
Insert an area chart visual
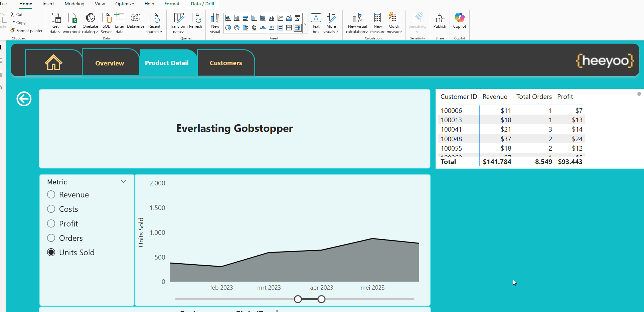pyautogui.click(x=289, y=18)
